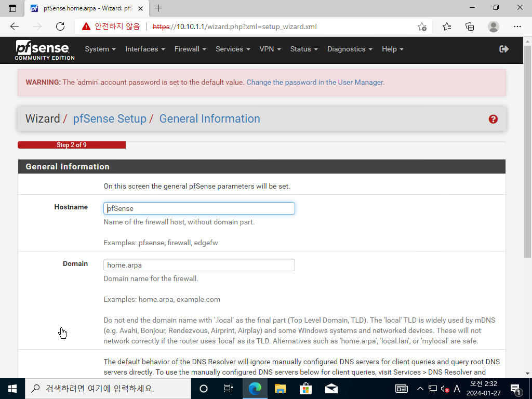Close the pfSense.home.arpa tab
Viewport: 532px width, 399px height.
point(140,8)
